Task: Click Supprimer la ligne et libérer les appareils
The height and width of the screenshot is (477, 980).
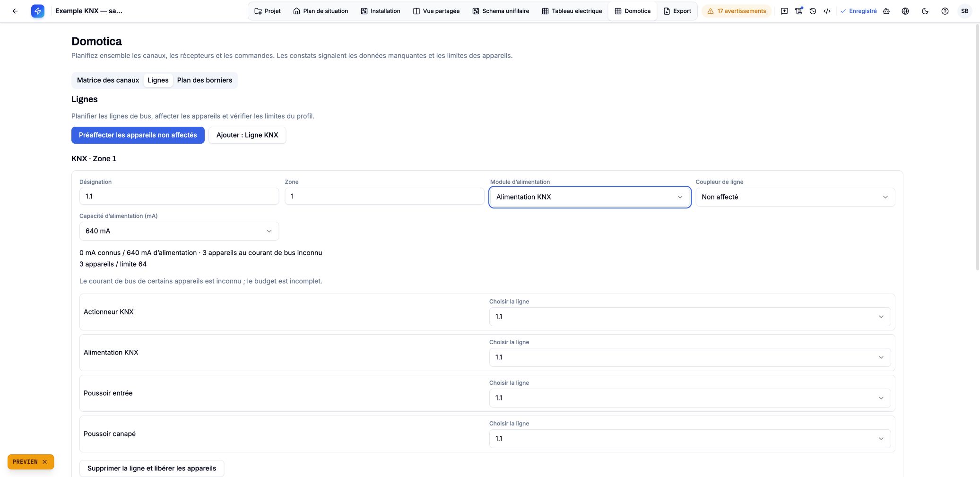Action: 152,468
